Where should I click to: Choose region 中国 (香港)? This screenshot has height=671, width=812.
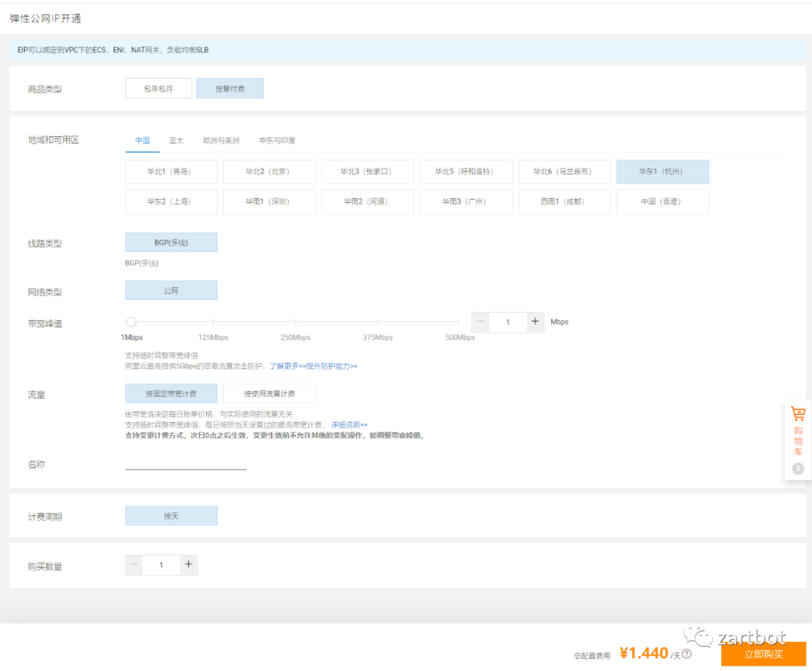pyautogui.click(x=663, y=202)
